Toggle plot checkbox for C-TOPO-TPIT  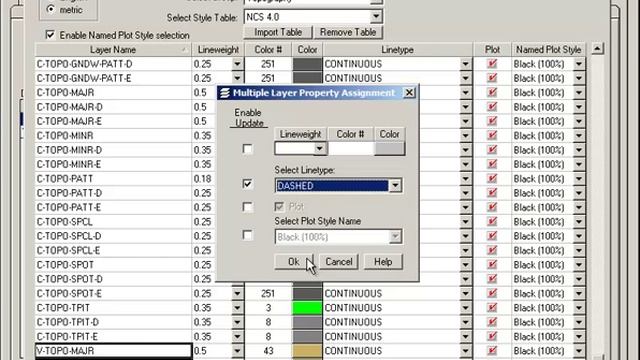(492, 307)
